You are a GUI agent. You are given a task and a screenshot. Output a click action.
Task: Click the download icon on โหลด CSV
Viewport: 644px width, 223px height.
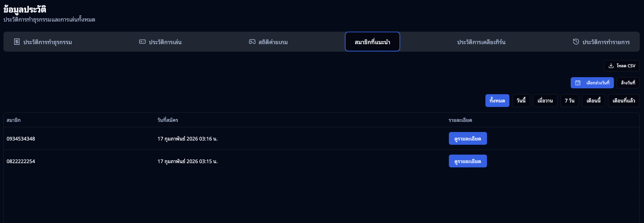(x=611, y=66)
